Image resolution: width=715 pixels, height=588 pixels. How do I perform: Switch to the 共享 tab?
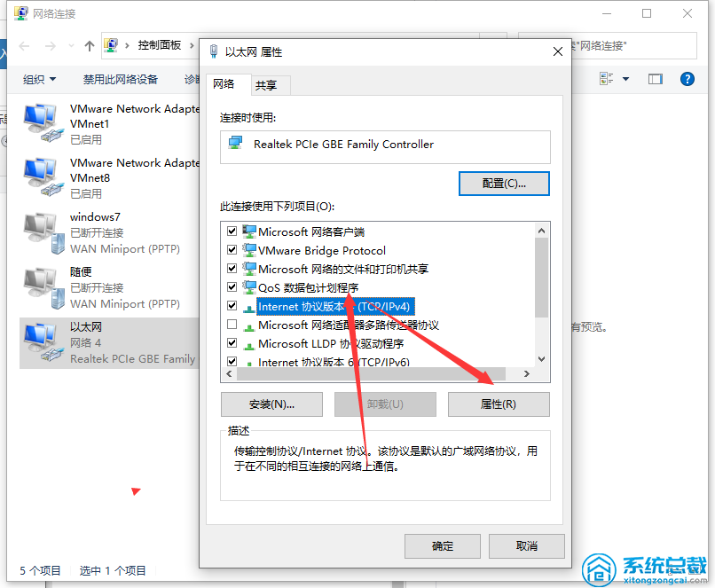pyautogui.click(x=266, y=85)
